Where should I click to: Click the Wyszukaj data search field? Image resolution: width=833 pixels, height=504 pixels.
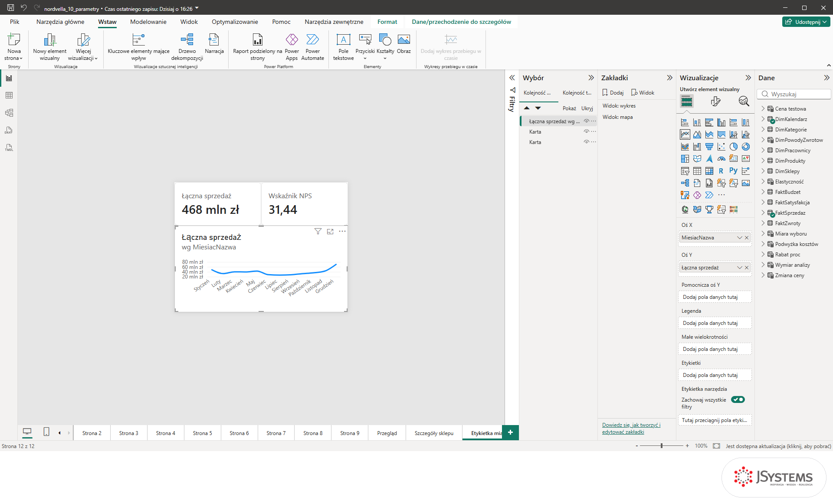point(794,94)
